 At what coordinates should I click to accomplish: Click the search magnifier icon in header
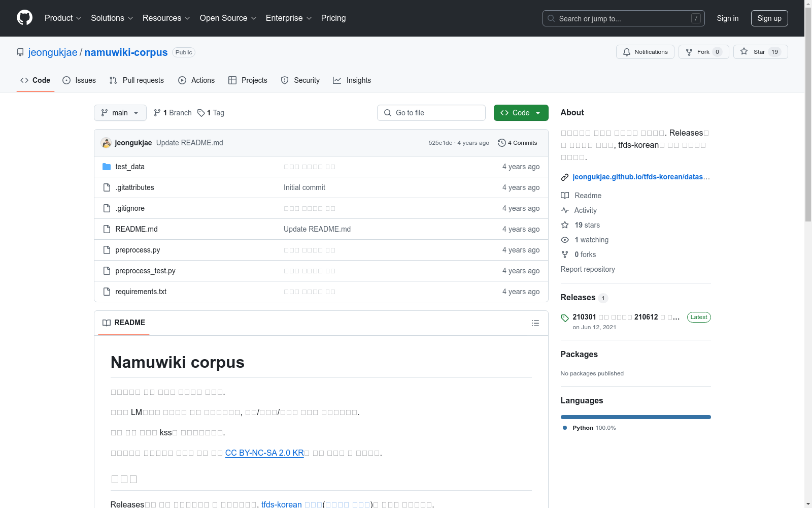click(x=551, y=18)
